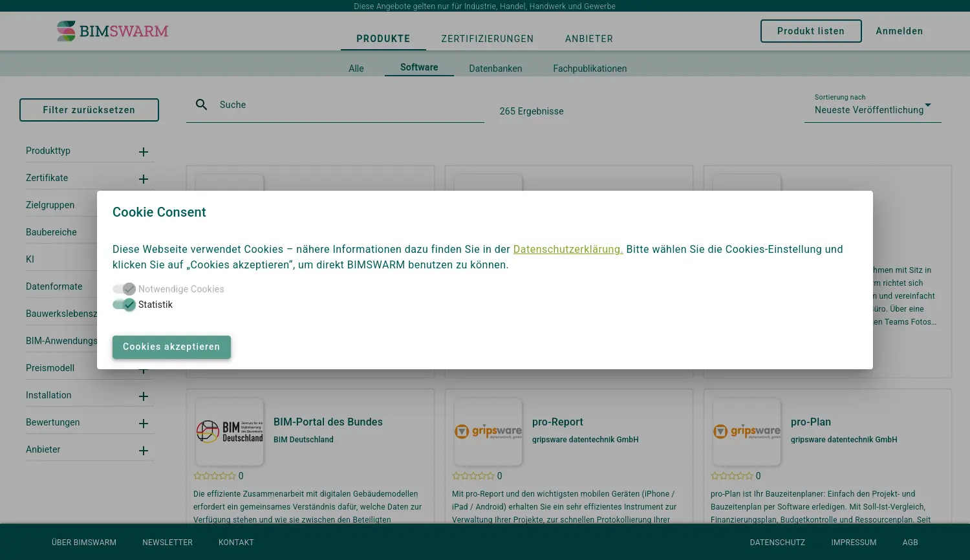Open the ZERTIFIZIERUNGEN main tab
This screenshot has height=560, width=970.
[x=488, y=39]
